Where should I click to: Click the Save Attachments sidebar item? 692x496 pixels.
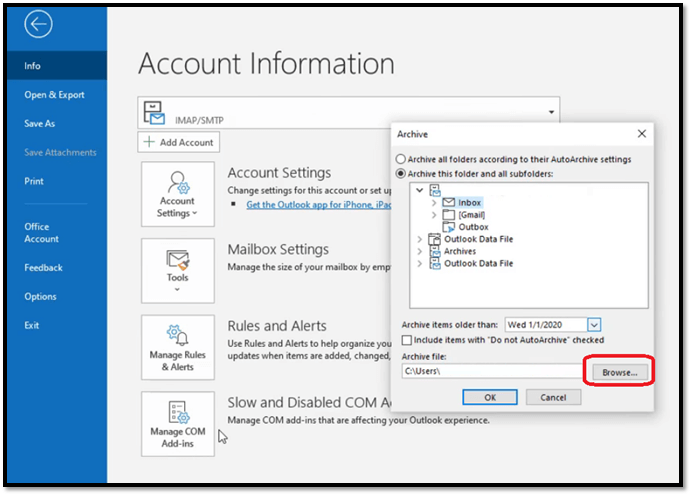pos(60,152)
